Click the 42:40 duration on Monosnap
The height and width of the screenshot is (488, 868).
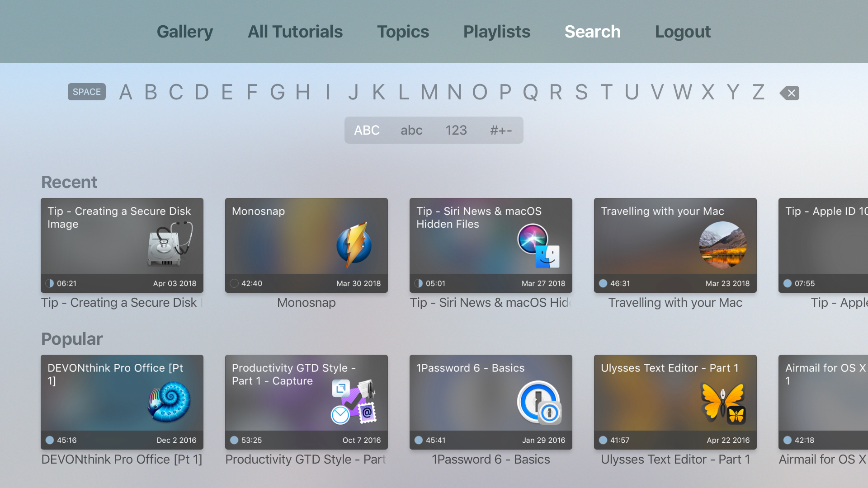coord(252,283)
